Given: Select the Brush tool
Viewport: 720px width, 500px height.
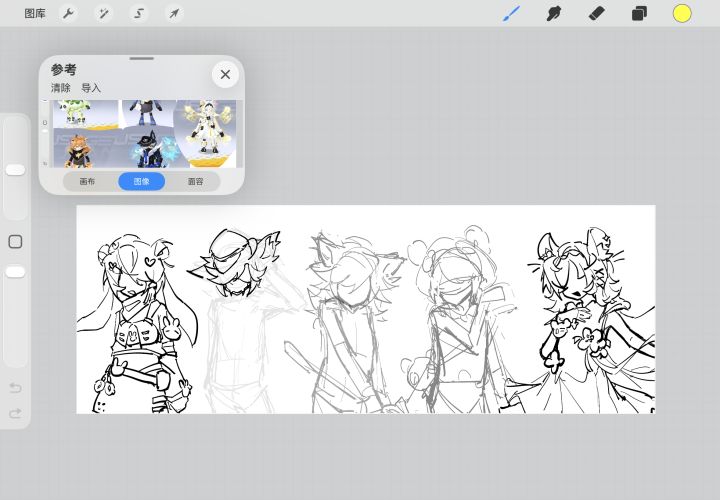Looking at the screenshot, I should coord(512,13).
